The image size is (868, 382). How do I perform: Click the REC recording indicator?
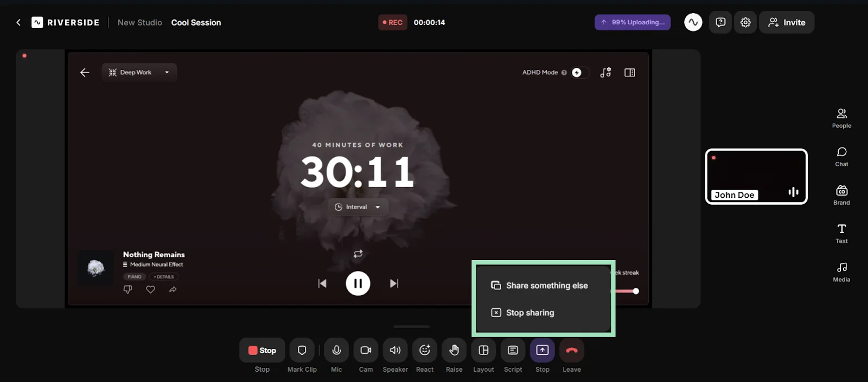click(393, 22)
